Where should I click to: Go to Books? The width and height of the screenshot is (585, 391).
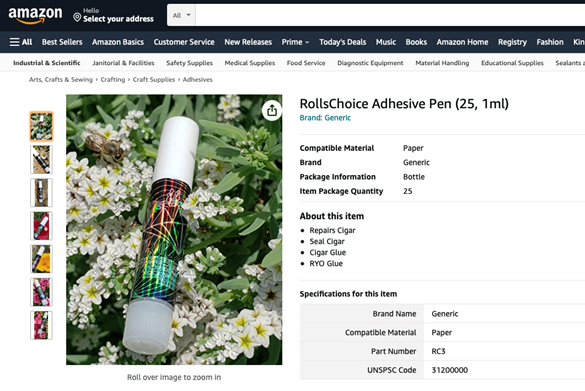tap(416, 42)
